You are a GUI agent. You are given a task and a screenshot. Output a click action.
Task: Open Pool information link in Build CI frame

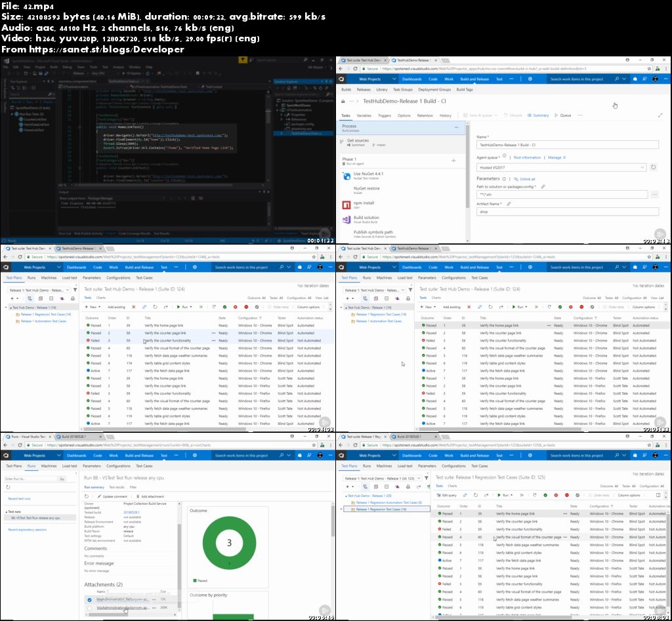527,157
